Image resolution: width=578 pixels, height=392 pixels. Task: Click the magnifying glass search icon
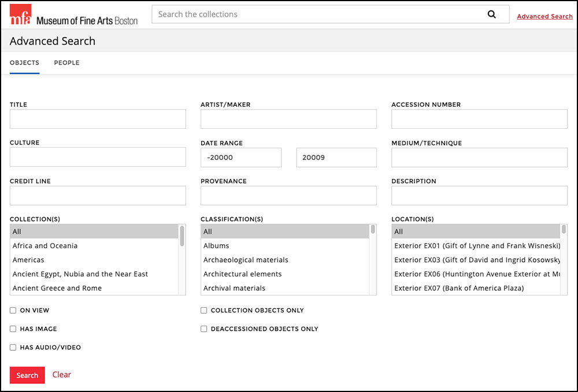point(492,14)
